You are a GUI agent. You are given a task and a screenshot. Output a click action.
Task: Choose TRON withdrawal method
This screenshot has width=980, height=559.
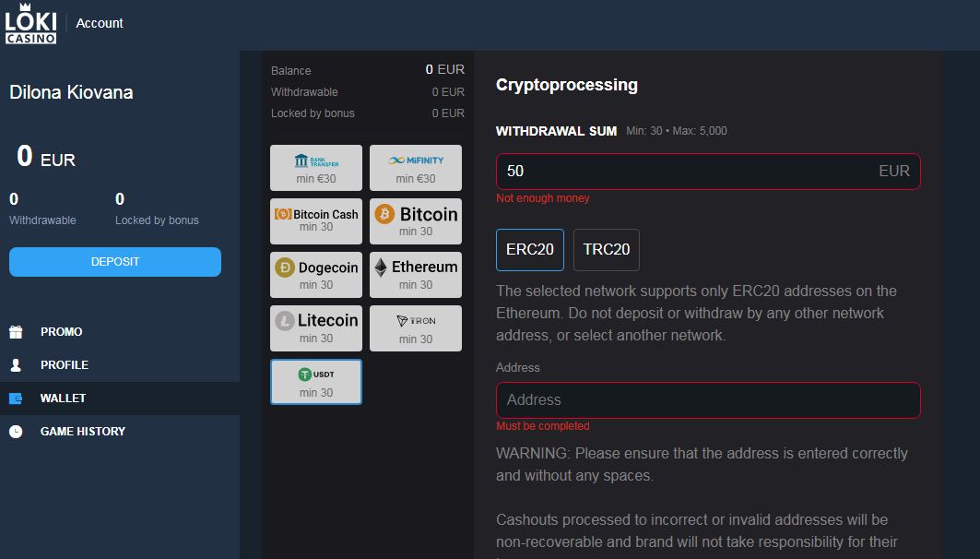415,327
